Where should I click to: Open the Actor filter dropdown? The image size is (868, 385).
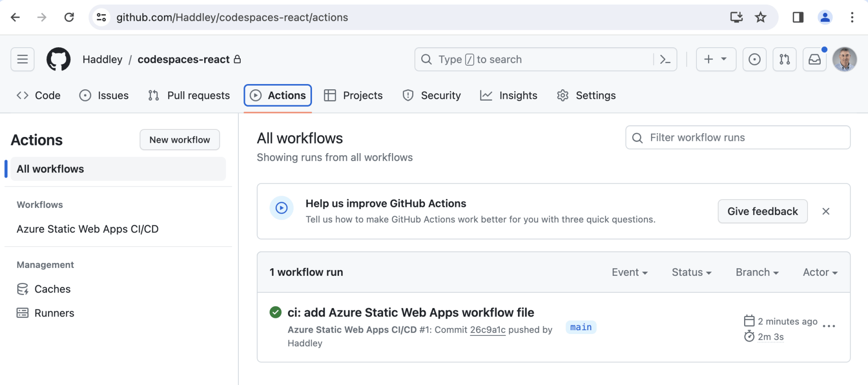coord(820,273)
